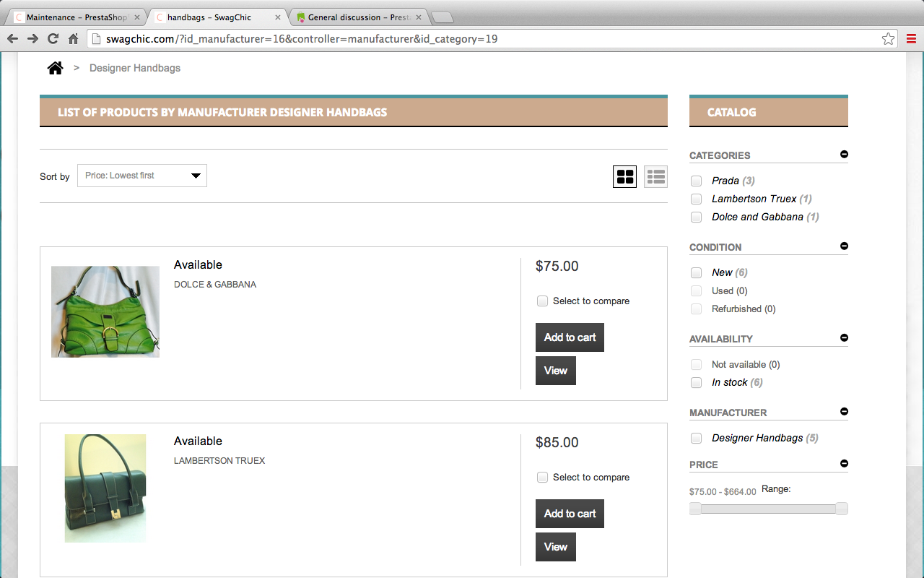The height and width of the screenshot is (578, 924).
Task: Click the maximum price slider handle
Action: pos(842,509)
